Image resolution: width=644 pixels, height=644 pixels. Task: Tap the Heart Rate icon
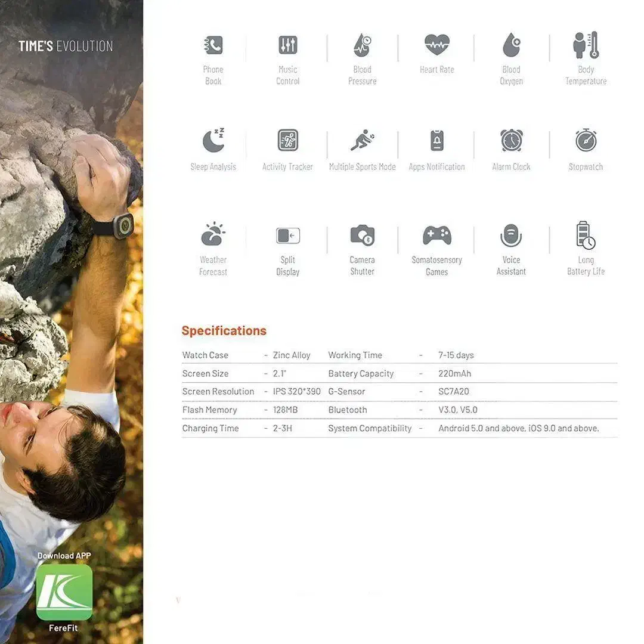(x=436, y=45)
